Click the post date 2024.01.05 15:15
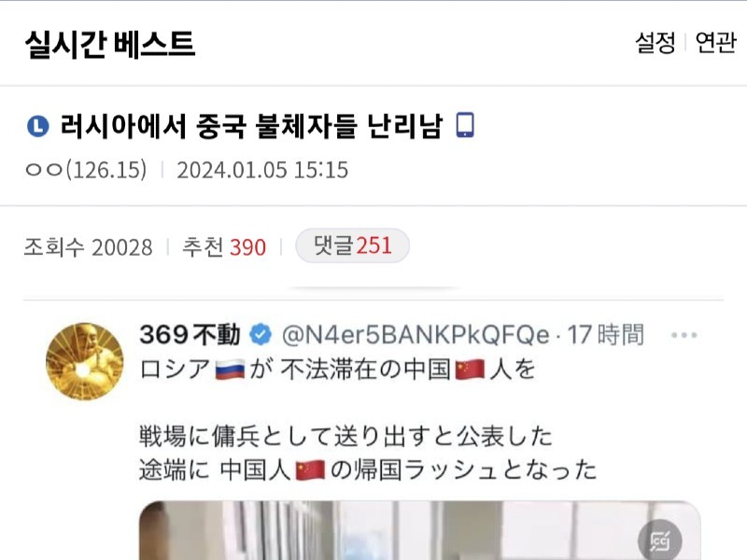The width and height of the screenshot is (747, 560). (262, 170)
